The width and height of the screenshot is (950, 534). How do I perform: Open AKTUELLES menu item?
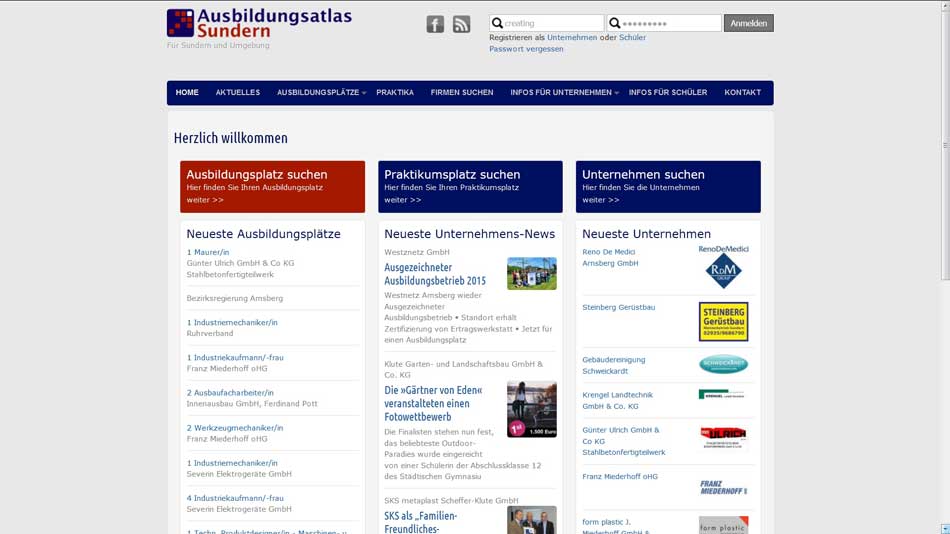pyautogui.click(x=238, y=93)
